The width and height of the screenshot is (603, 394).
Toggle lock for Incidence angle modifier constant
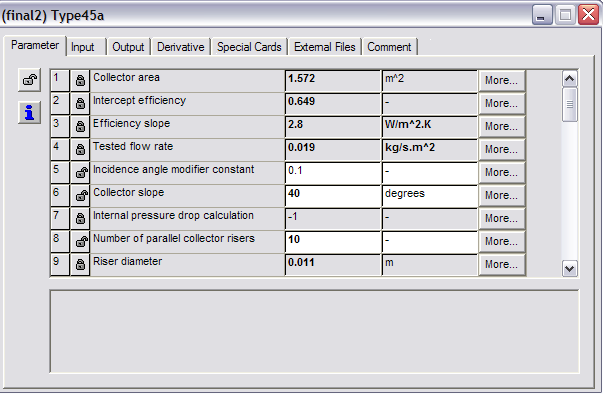coord(80,173)
